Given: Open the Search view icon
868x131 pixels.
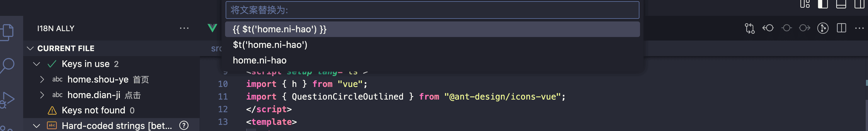Looking at the screenshot, I should [x=7, y=65].
